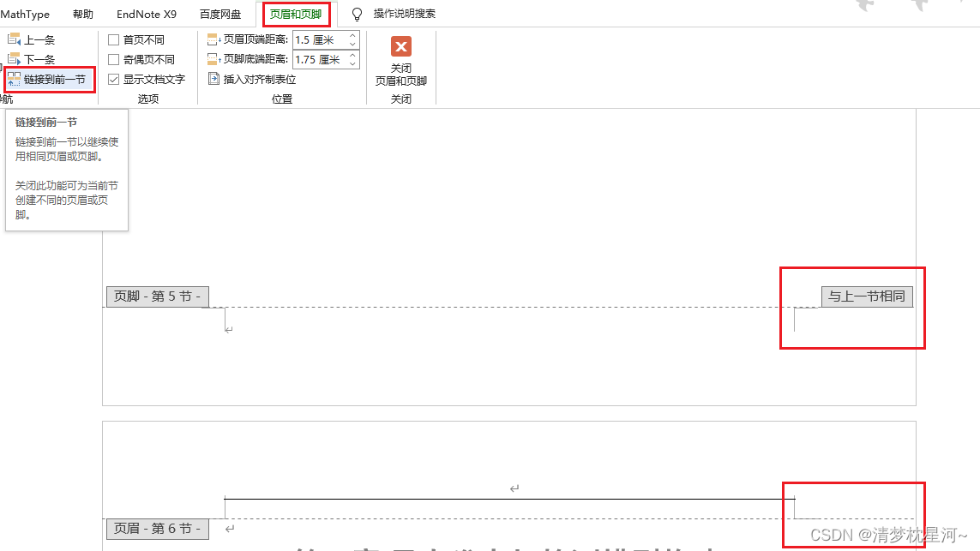Increase header top distance with up arrow
This screenshot has width=980, height=551.
(x=352, y=36)
